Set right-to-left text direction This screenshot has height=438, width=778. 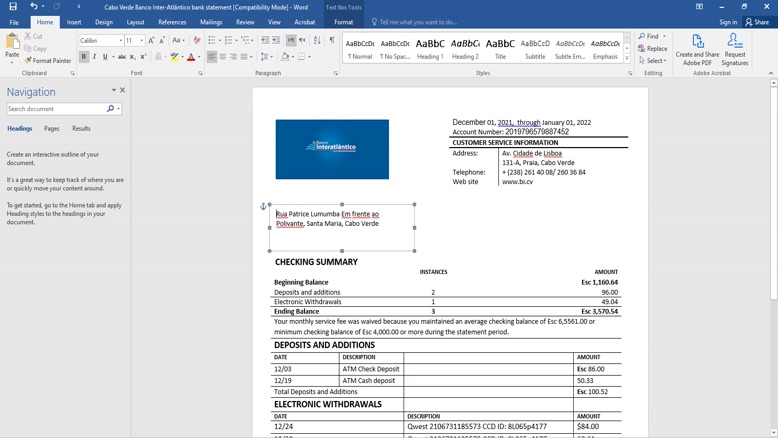click(302, 40)
